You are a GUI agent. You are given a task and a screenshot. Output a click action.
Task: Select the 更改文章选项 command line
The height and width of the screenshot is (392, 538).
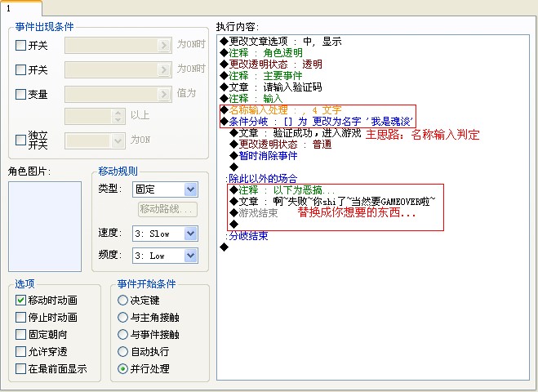point(281,42)
